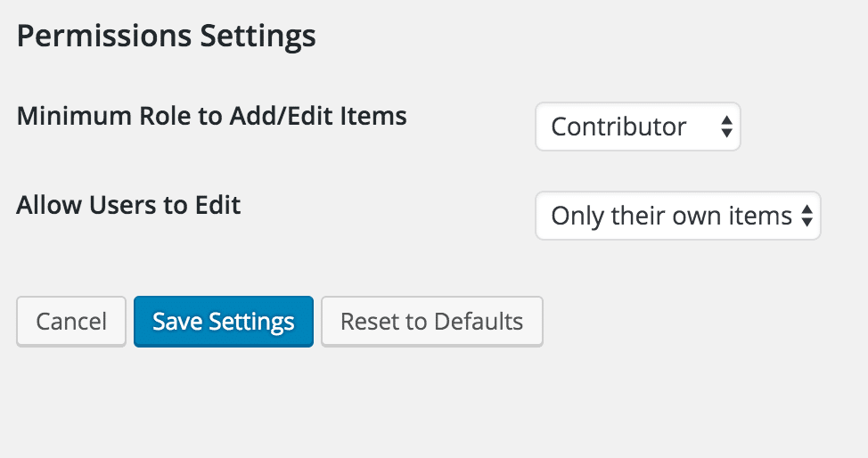Open the Allow Users to Edit dropdown
The height and width of the screenshot is (458, 868).
[x=677, y=216]
